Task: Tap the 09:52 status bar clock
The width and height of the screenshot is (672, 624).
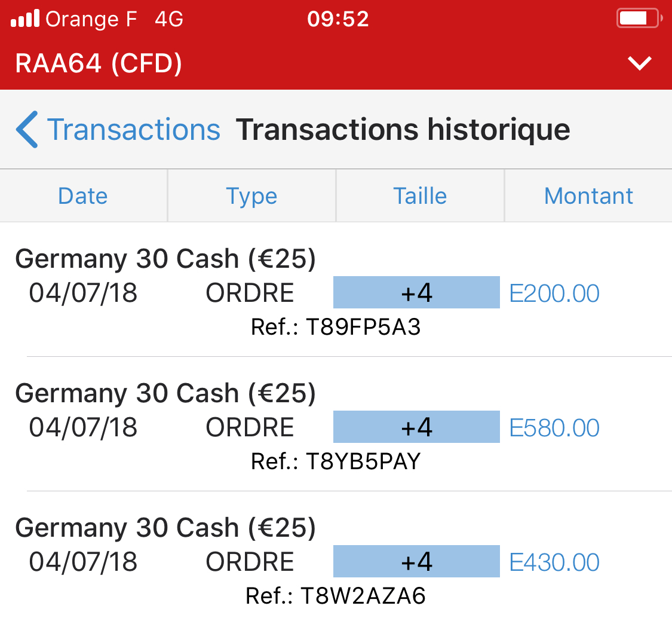Action: (x=338, y=20)
